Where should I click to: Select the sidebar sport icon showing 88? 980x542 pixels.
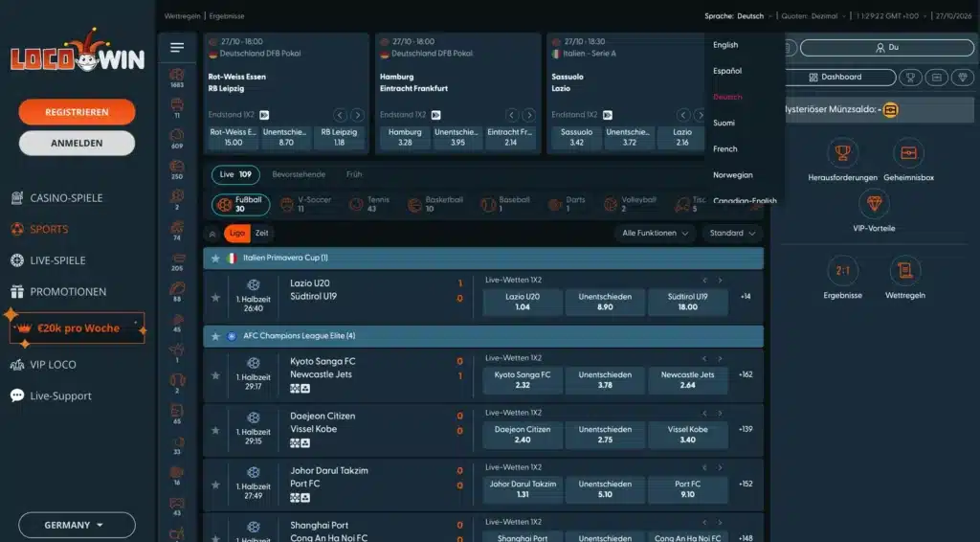(x=177, y=292)
